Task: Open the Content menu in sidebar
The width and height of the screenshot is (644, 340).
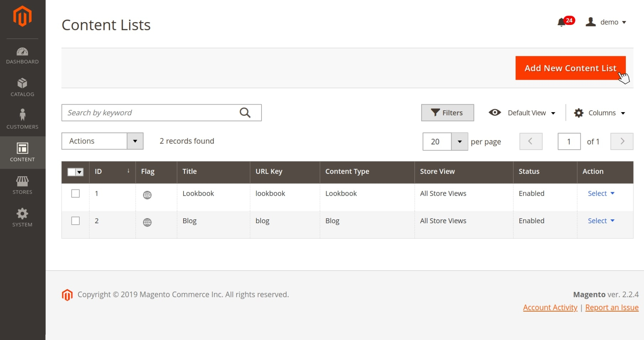Action: (22, 152)
